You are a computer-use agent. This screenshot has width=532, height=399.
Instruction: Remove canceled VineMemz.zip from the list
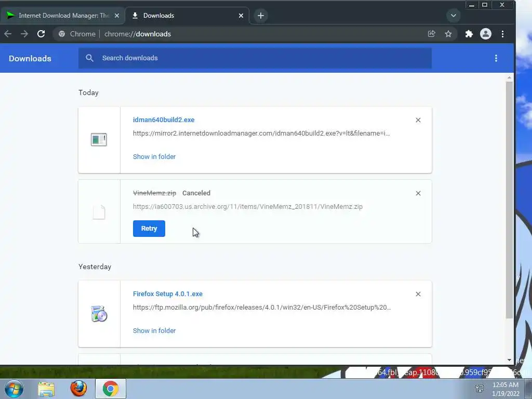click(x=418, y=193)
